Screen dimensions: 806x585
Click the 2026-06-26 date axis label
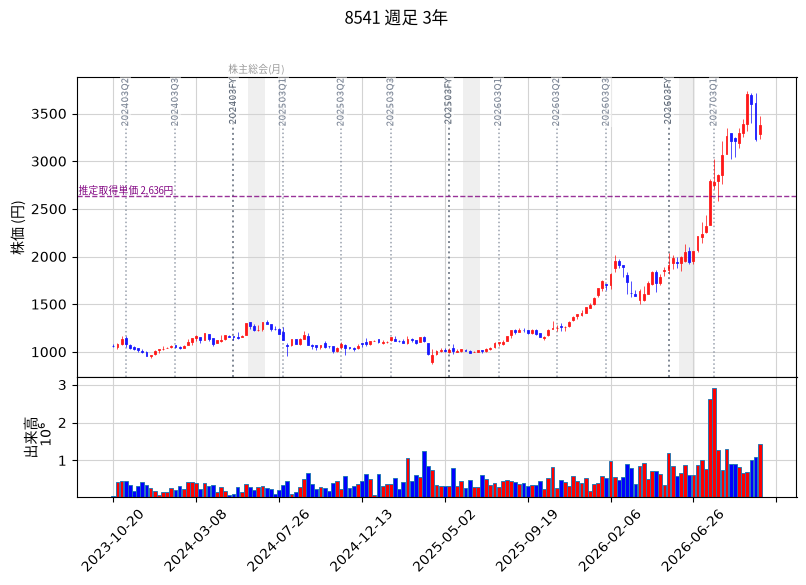click(x=693, y=540)
